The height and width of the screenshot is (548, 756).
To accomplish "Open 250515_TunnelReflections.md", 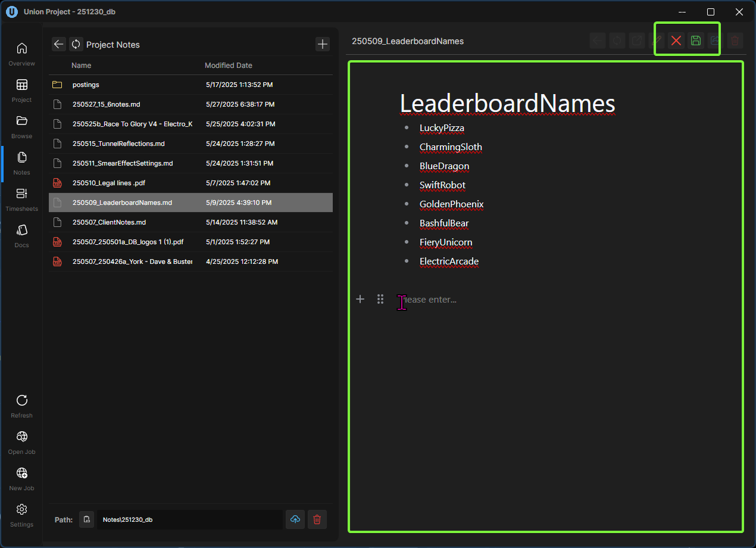I will click(190, 144).
